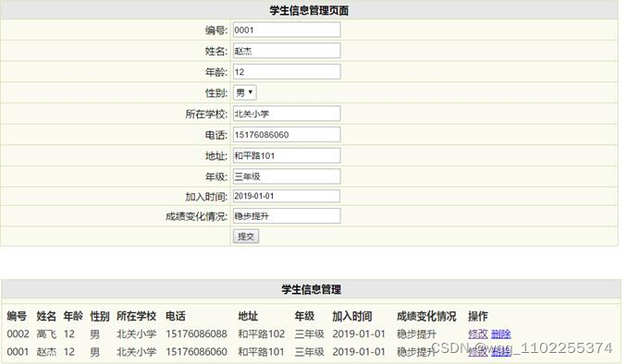Click the 地址 field containing 和平路101
627x364 pixels.
click(287, 155)
